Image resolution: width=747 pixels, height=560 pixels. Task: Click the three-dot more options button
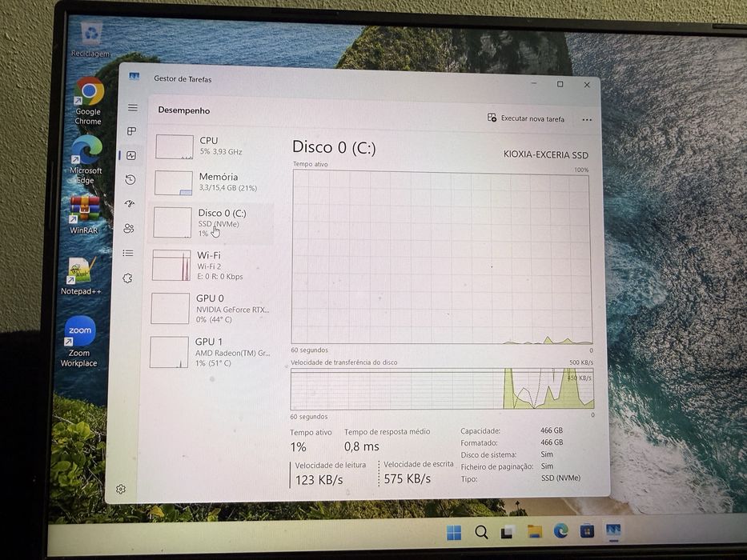(x=587, y=119)
